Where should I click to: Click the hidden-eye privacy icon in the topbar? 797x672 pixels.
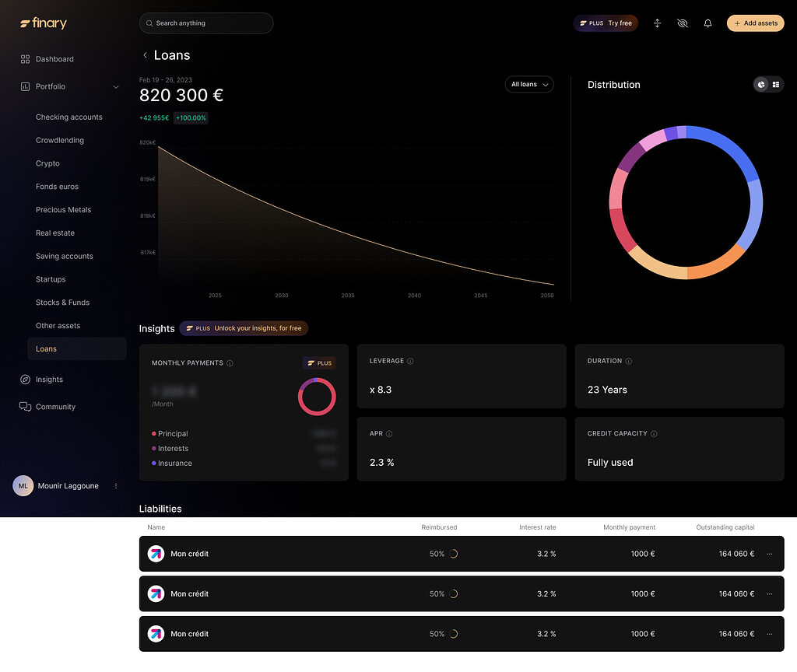[683, 23]
